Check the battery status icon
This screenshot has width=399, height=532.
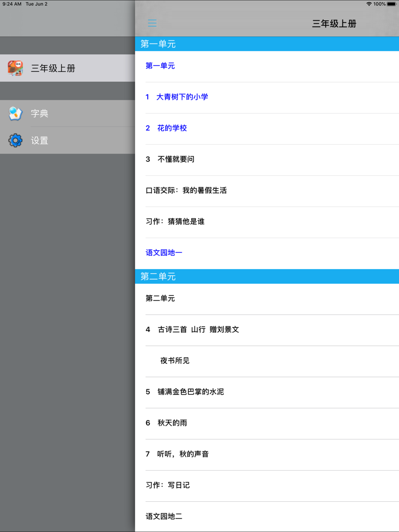(x=391, y=4)
